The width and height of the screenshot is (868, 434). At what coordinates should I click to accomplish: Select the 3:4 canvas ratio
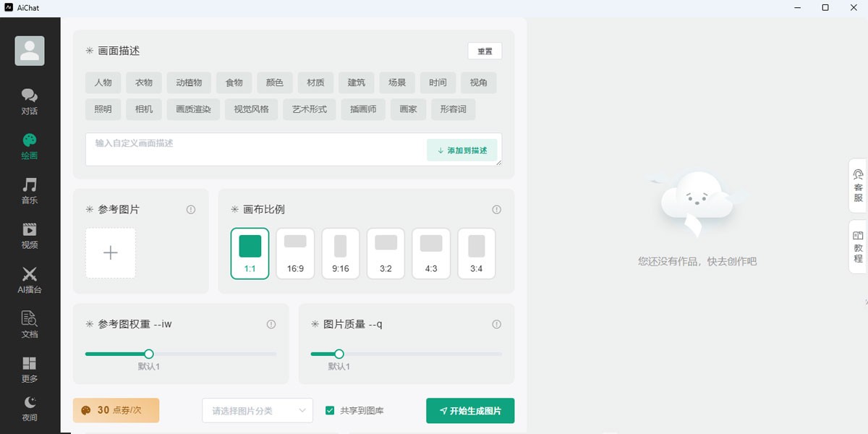click(476, 253)
